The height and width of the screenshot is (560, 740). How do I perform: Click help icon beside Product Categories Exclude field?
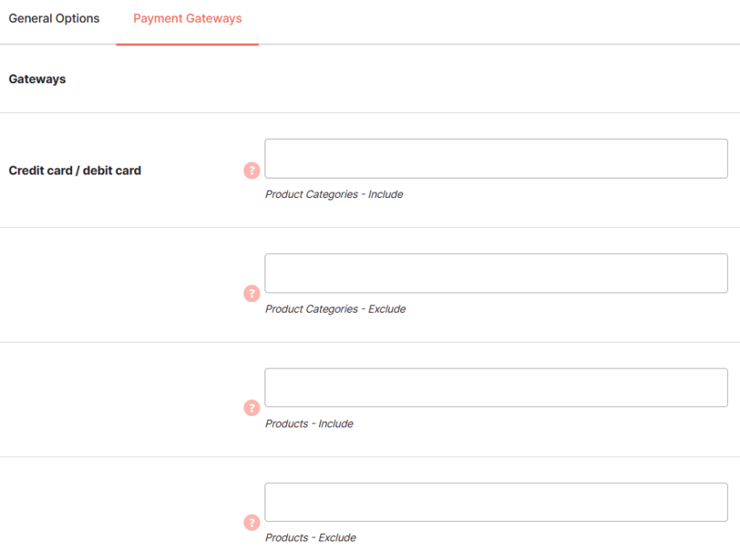coord(252,293)
